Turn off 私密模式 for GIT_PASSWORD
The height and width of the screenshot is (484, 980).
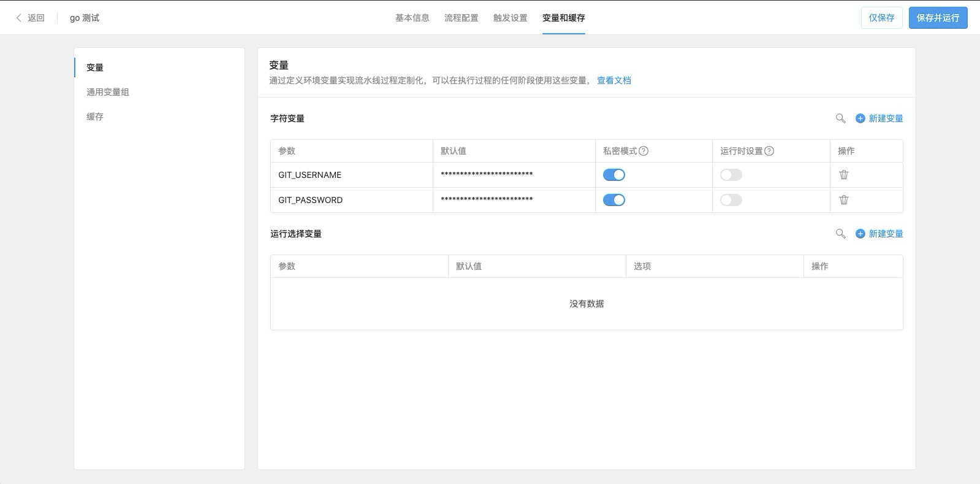click(x=614, y=200)
